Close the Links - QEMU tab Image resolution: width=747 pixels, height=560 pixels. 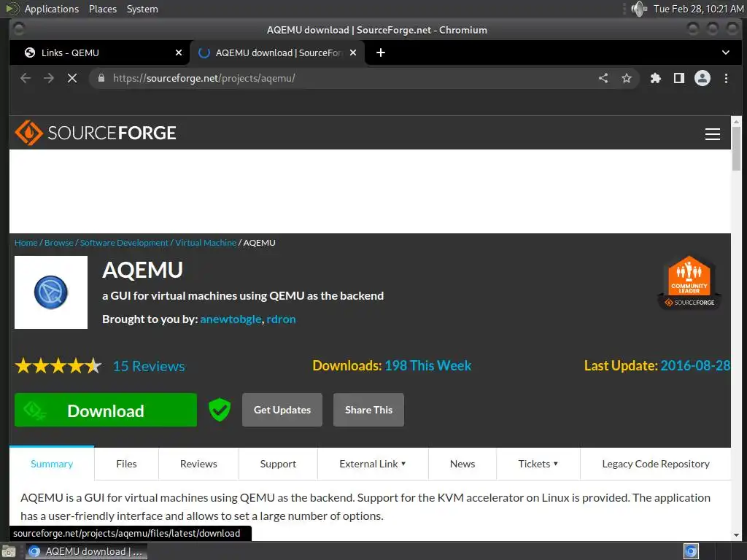coord(179,52)
